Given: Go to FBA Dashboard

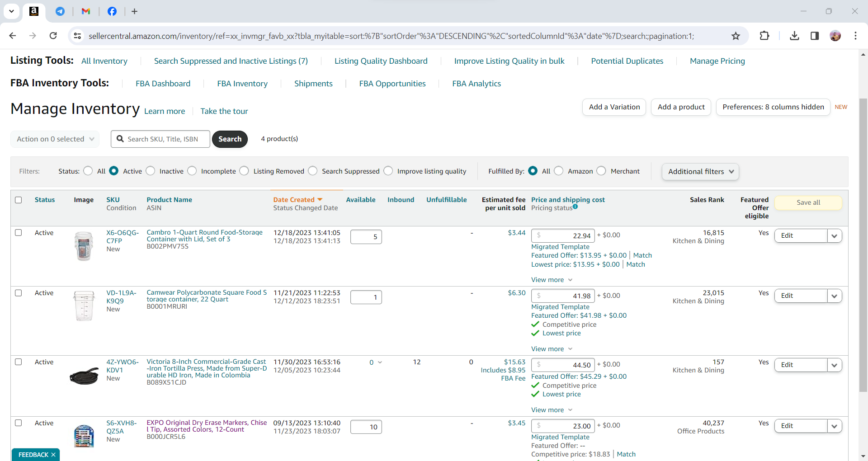Looking at the screenshot, I should click(x=163, y=84).
